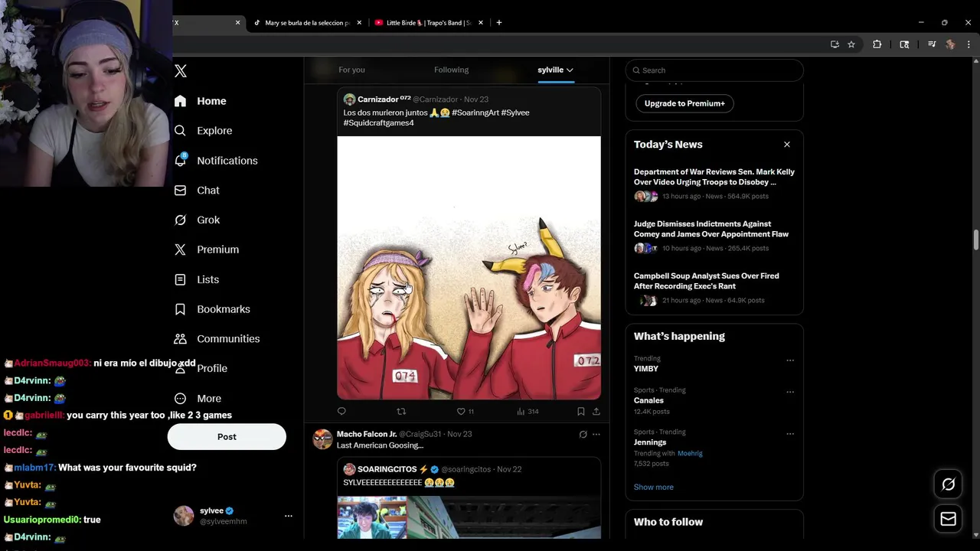Click Show more under trends
The image size is (980, 551).
coord(653,487)
